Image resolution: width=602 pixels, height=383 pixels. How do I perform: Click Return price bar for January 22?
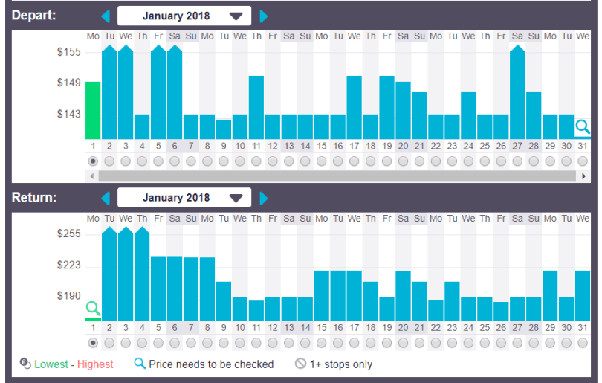pyautogui.click(x=436, y=310)
